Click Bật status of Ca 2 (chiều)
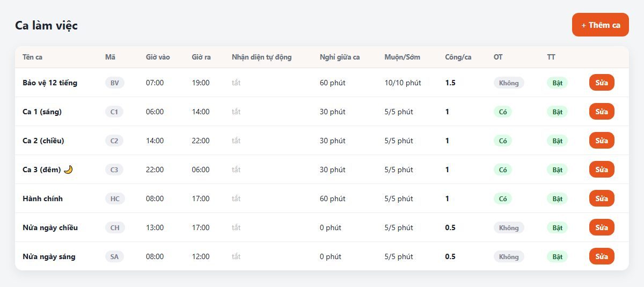 tap(558, 141)
